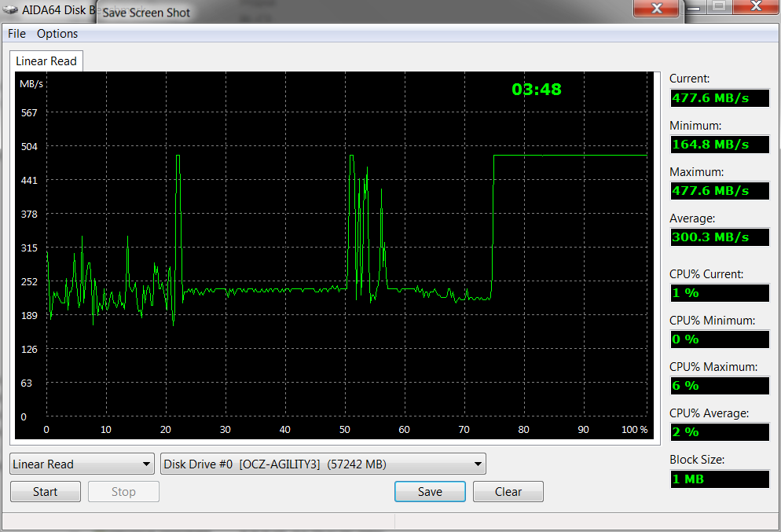Click the CPU% Minimum value 0 %
Screen dimensions: 781x532
pyautogui.click(x=720, y=339)
